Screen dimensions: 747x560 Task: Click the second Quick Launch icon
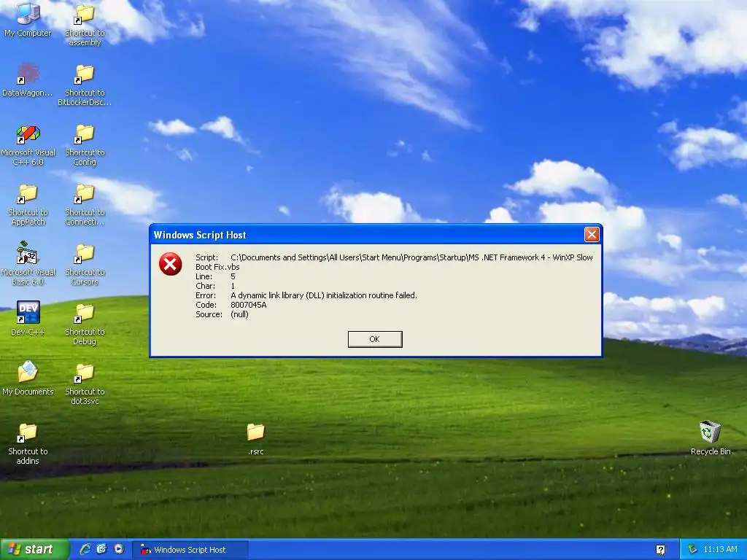point(101,550)
